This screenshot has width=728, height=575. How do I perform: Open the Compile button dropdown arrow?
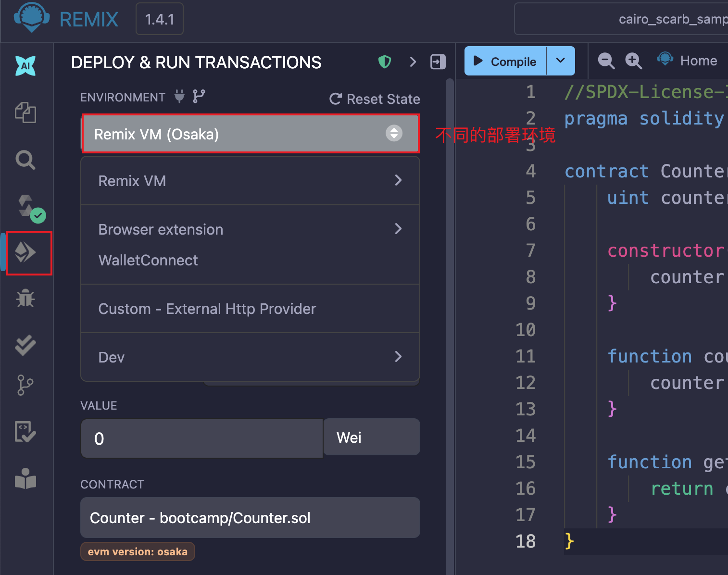560,61
